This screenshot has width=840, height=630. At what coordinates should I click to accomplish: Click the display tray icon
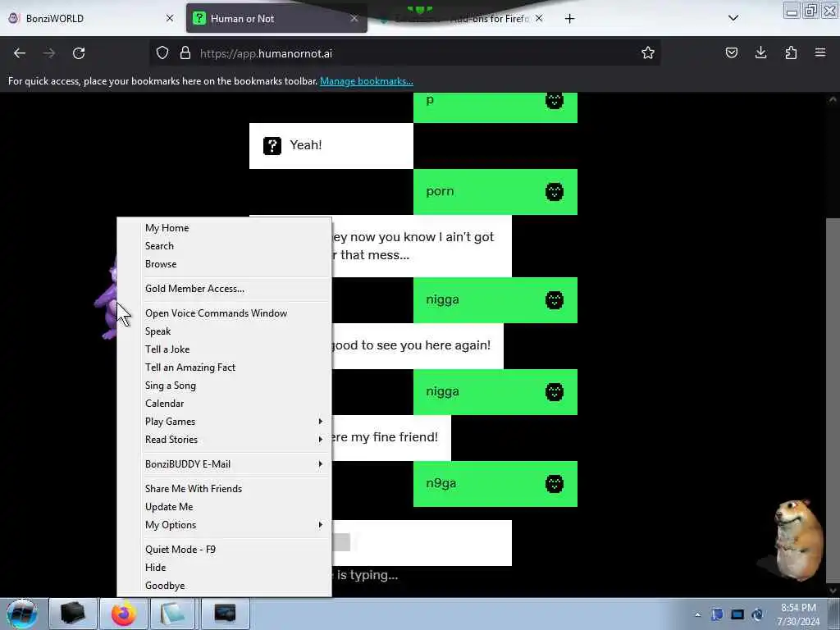click(x=737, y=614)
